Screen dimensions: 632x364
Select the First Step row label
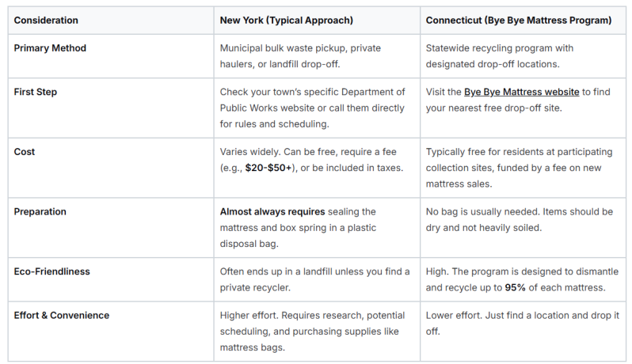click(36, 93)
